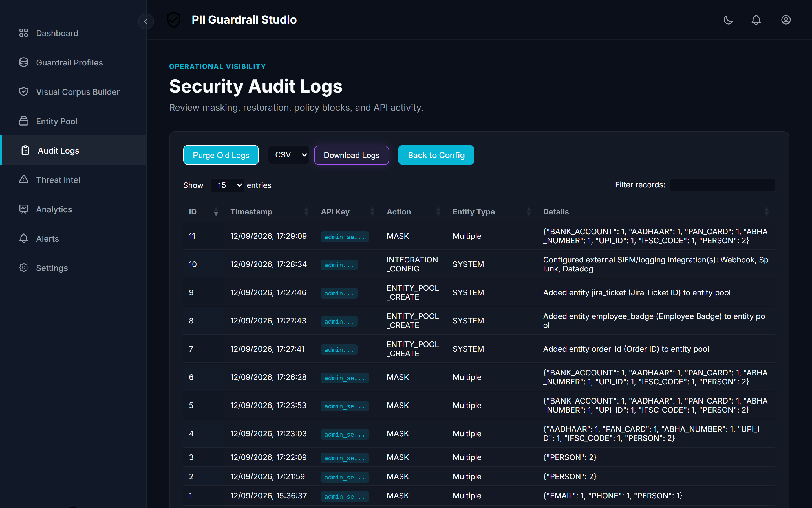Sort by Entity Type using its sort arrows
Image resolution: width=812 pixels, height=508 pixels.
[529, 212]
